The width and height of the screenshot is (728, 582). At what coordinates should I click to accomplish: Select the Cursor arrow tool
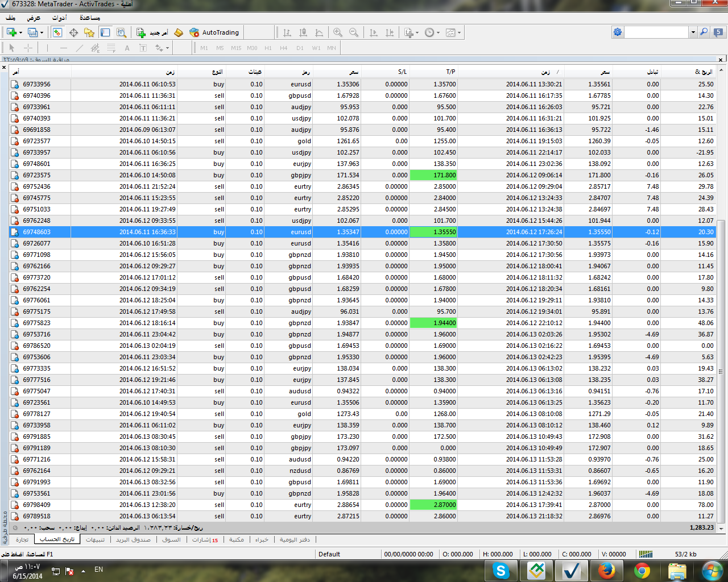[x=12, y=48]
